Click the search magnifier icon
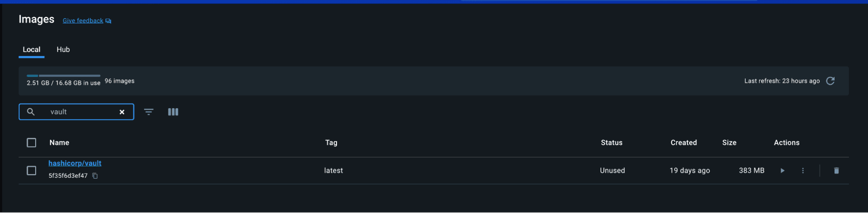 (x=31, y=112)
